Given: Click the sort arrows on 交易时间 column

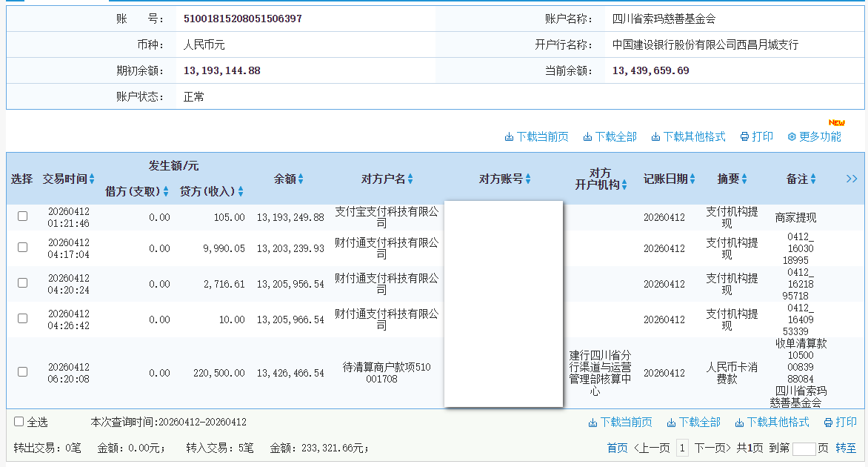Looking at the screenshot, I should pyautogui.click(x=90, y=179).
